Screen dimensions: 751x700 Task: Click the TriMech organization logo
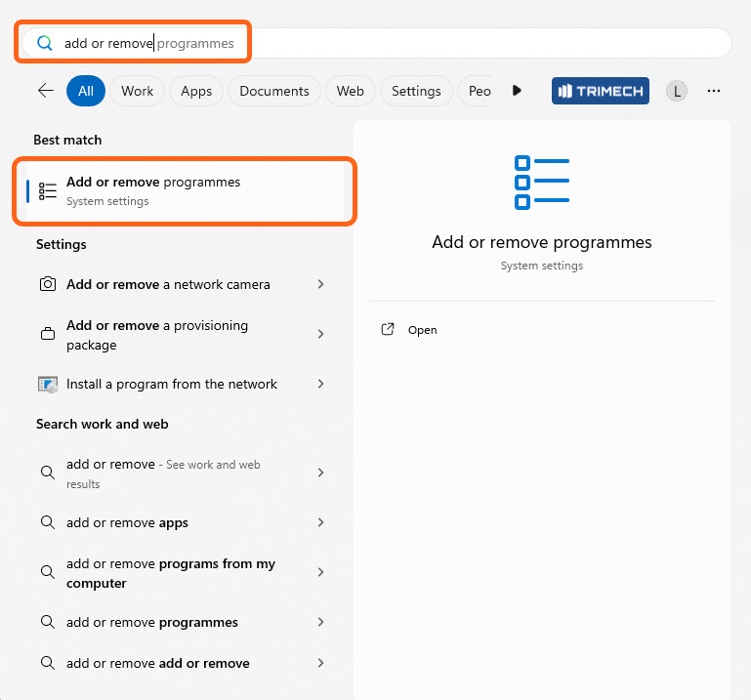[x=600, y=91]
